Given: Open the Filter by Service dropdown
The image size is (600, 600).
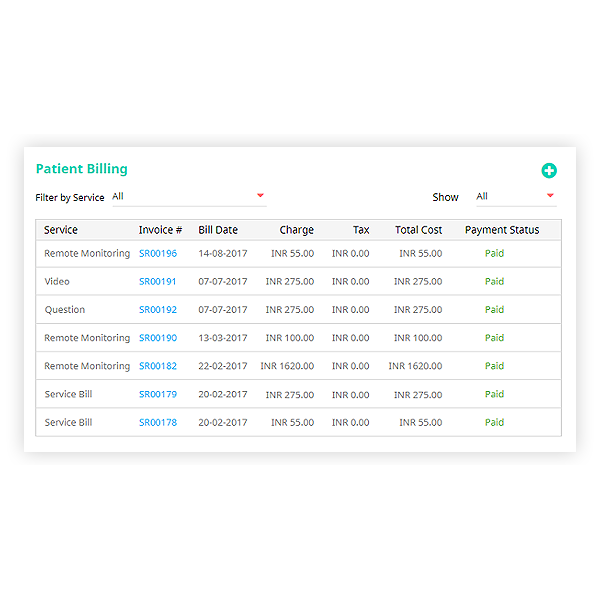Looking at the screenshot, I should click(188, 197).
